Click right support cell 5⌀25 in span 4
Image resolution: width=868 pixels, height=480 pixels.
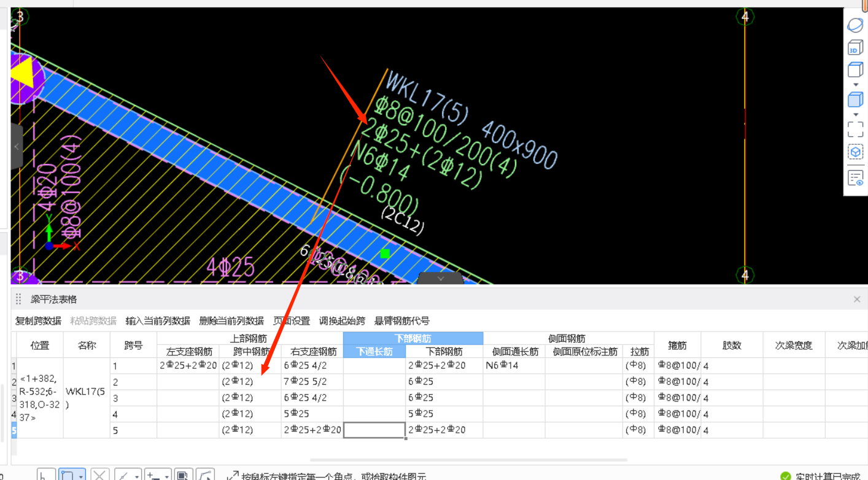[x=312, y=414]
